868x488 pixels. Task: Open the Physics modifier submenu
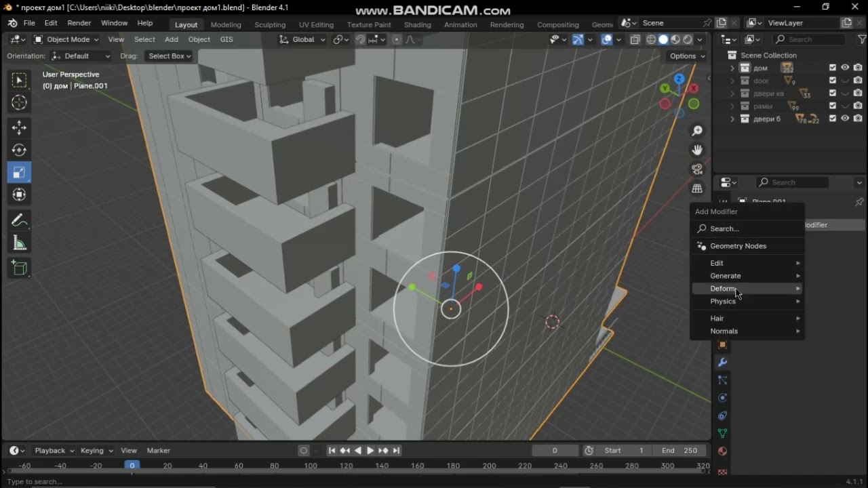tap(747, 302)
